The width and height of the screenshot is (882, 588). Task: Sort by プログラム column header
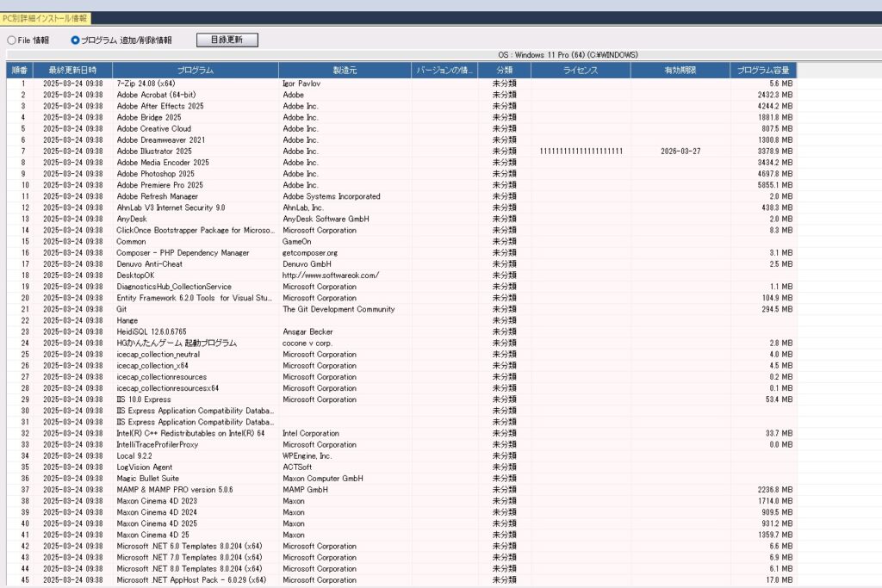click(x=196, y=71)
